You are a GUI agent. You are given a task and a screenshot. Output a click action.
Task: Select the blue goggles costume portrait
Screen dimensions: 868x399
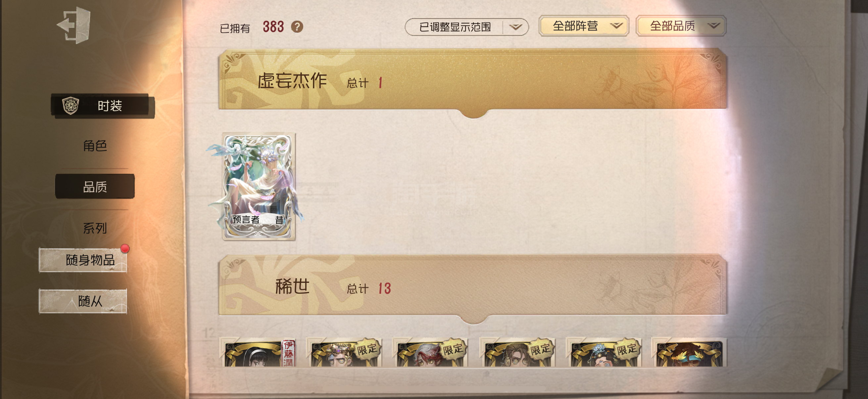689,352
